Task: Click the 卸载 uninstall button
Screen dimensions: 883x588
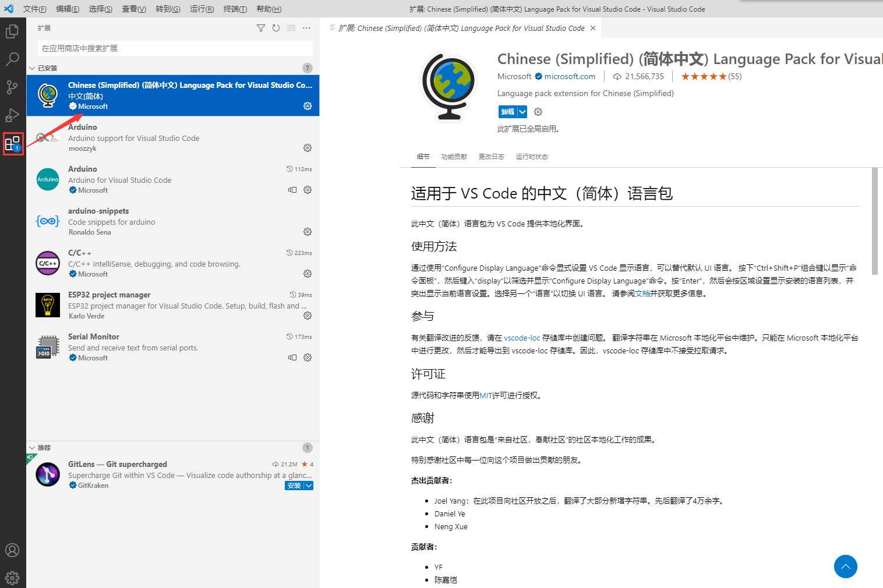Action: click(x=508, y=112)
